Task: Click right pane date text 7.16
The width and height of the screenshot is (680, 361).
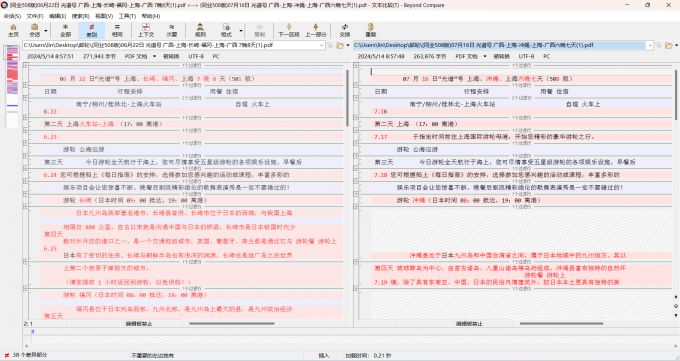Action: click(381, 112)
